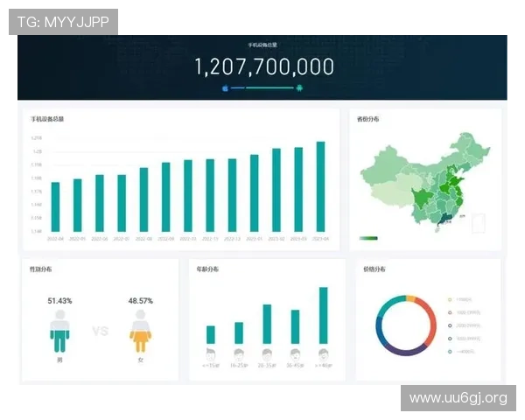Click the large Xinjiang region on the map

click(385, 166)
